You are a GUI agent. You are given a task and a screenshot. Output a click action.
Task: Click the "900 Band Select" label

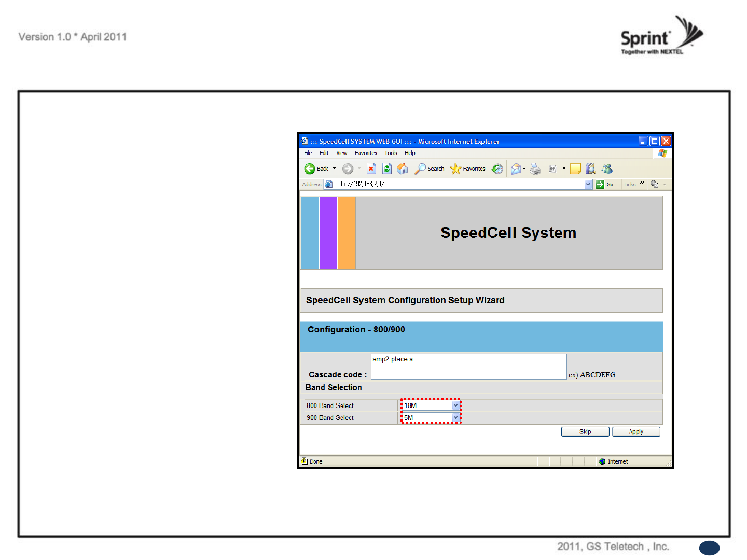330,417
